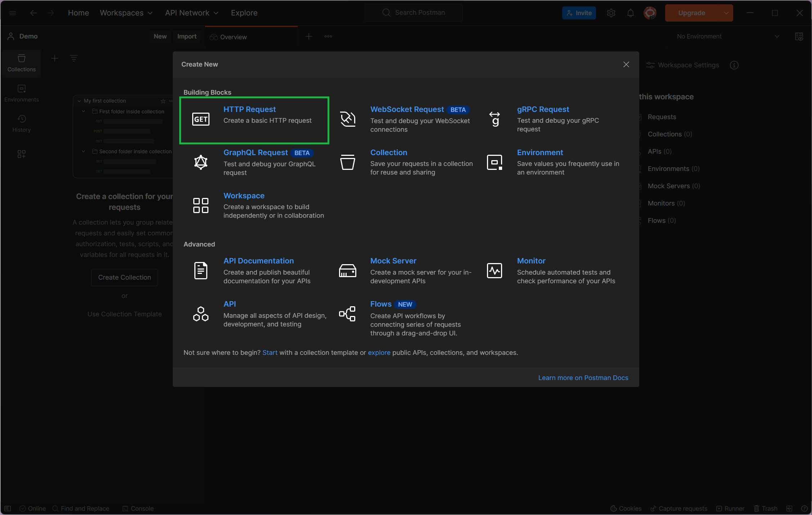Open the Collections sidebar panel
The width and height of the screenshot is (812, 515).
coord(22,63)
